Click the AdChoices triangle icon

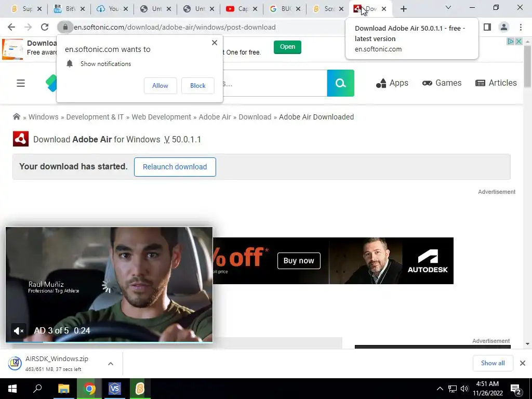[x=510, y=42]
